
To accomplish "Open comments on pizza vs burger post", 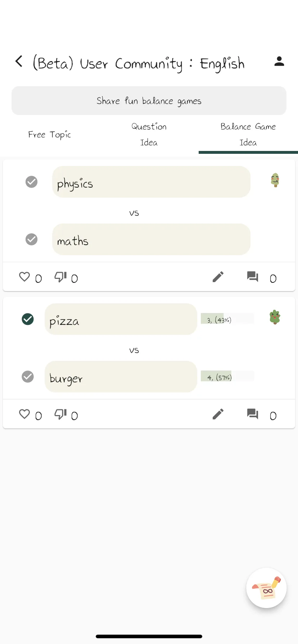I will point(253,414).
